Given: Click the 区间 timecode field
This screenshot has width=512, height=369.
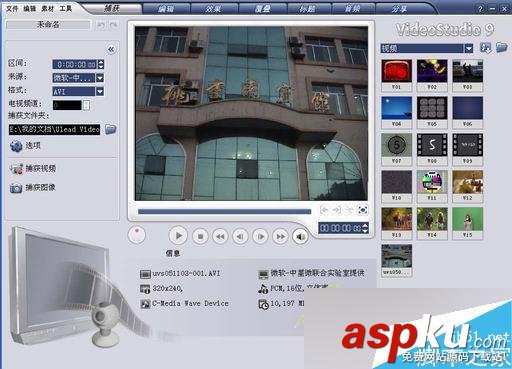Looking at the screenshot, I should 75,64.
